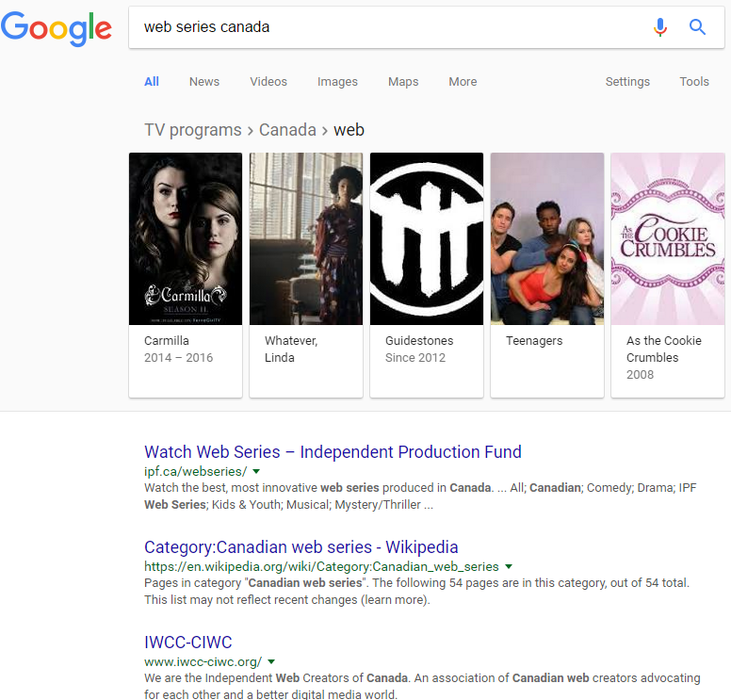Viewport: 731px width, 700px height.
Task: Select the All results tab
Action: (x=152, y=82)
